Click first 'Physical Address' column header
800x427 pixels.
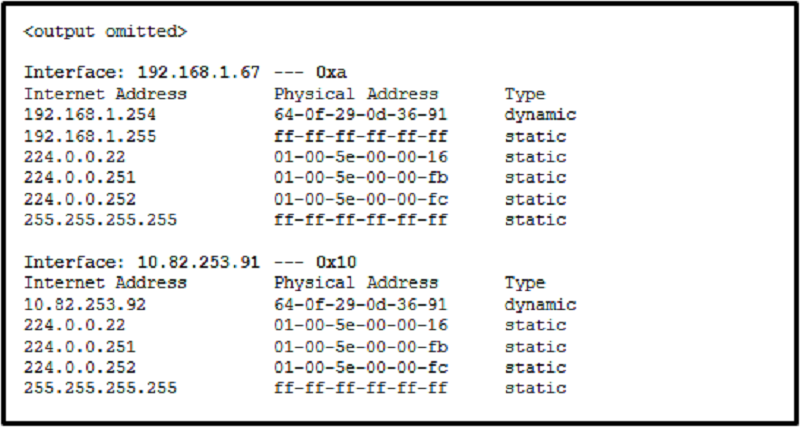pyautogui.click(x=356, y=94)
